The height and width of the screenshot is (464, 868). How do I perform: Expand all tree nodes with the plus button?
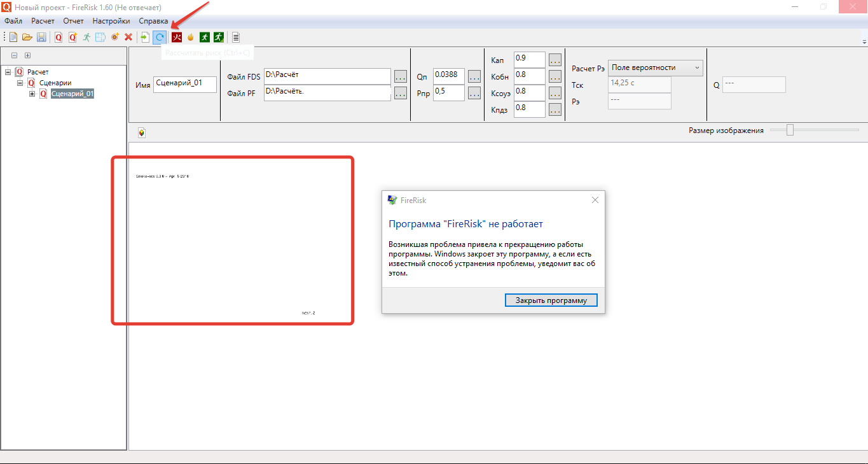coord(27,55)
